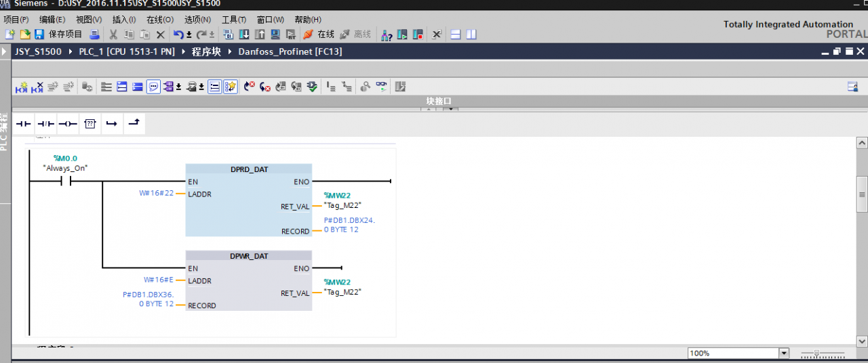Insert an empty box instruction
The image size is (868, 363).
pyautogui.click(x=90, y=124)
